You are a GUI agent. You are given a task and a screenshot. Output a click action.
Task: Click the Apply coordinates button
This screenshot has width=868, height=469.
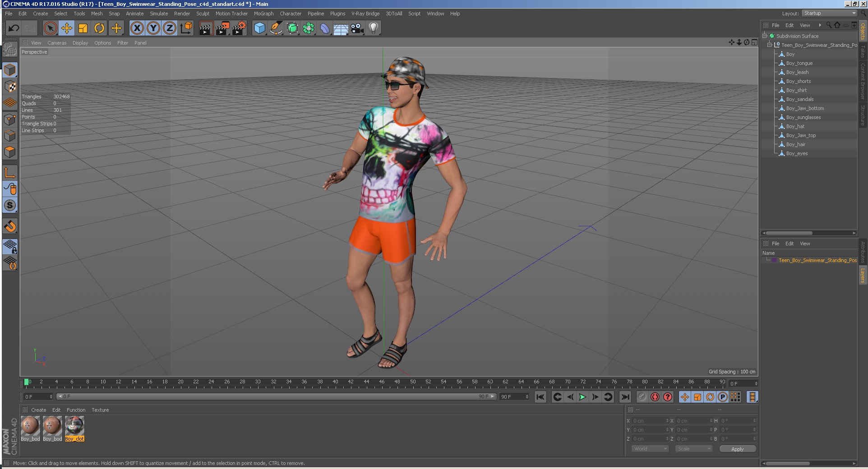click(x=737, y=449)
